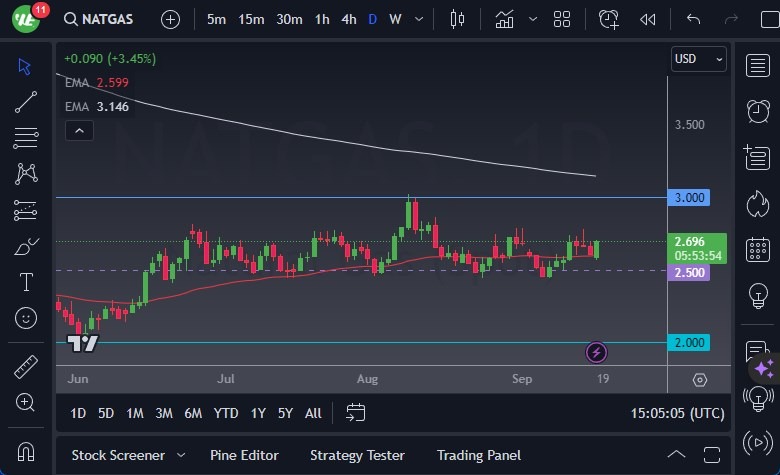Open the Stock Screener tab
Screen dimensions: 780x475
pyautogui.click(x=118, y=455)
